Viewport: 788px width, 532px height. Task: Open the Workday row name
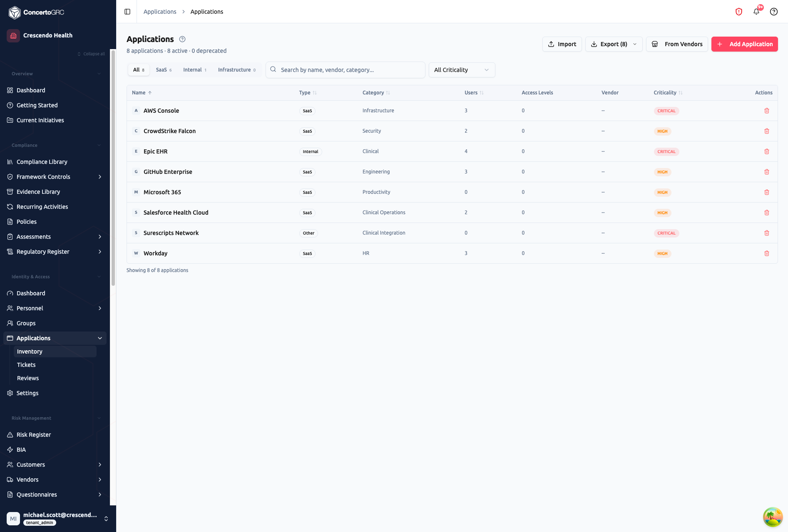pos(155,253)
